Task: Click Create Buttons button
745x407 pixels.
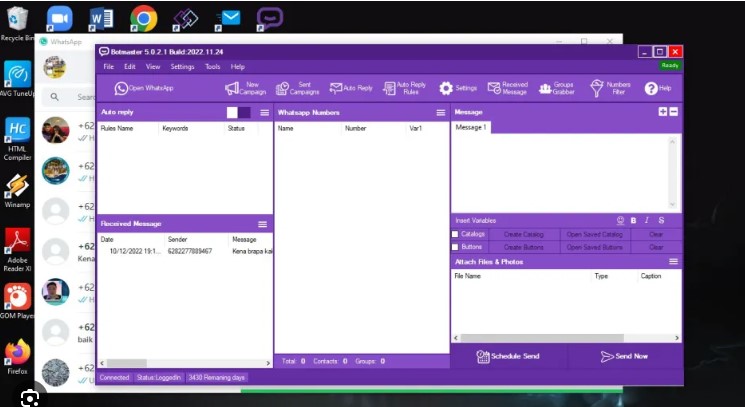Action: (x=524, y=247)
